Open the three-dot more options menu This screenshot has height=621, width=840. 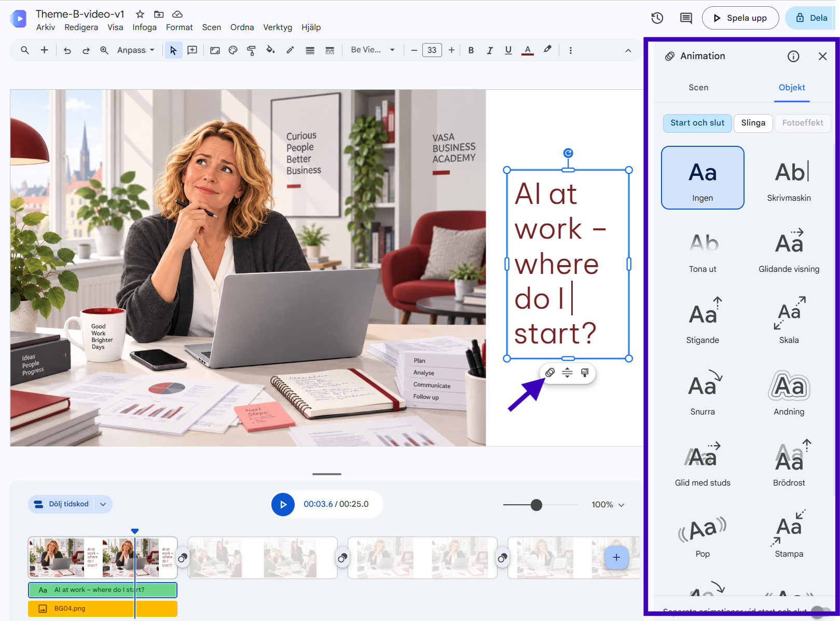pos(571,50)
